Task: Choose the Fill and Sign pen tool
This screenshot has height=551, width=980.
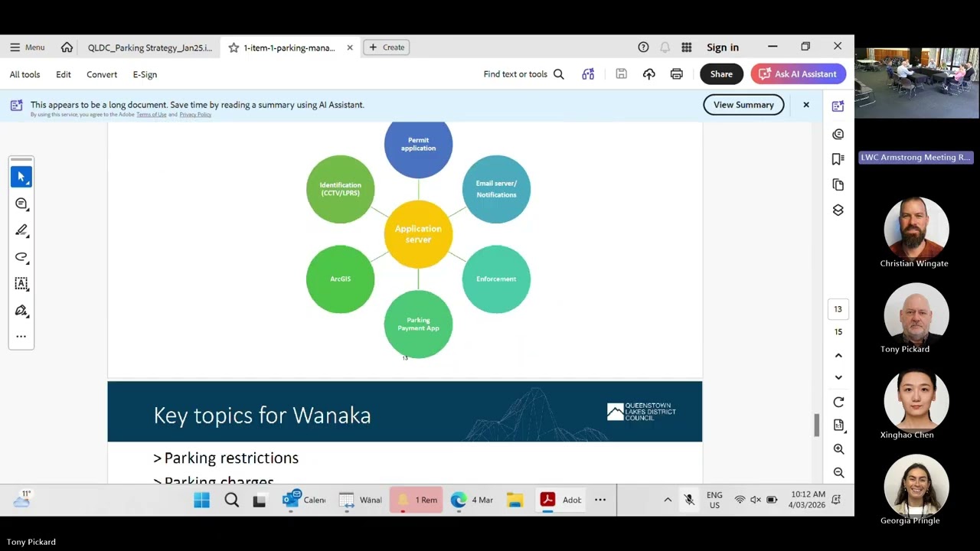Action: click(x=21, y=311)
